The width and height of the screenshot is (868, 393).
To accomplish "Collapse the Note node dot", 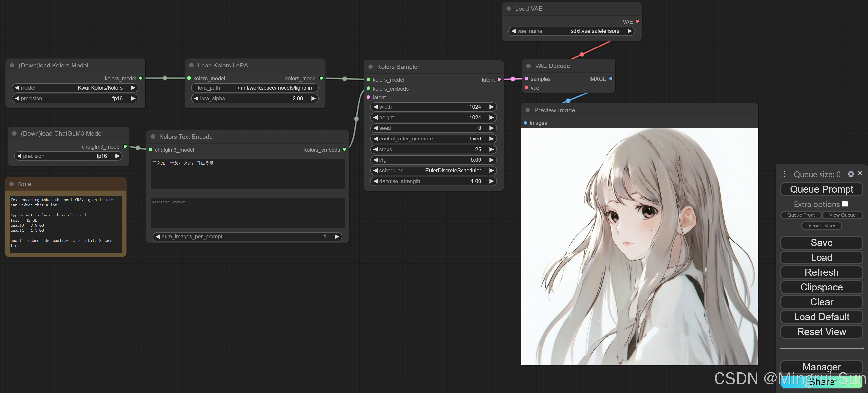I will coord(12,184).
